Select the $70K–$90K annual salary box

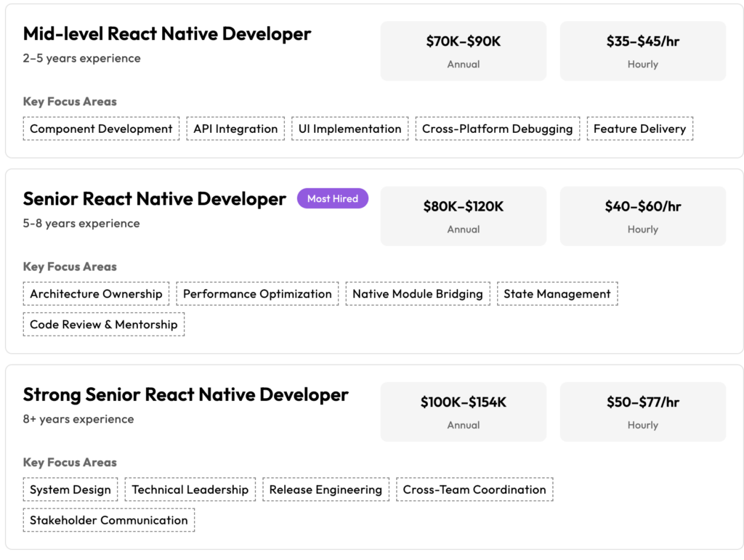tap(463, 51)
